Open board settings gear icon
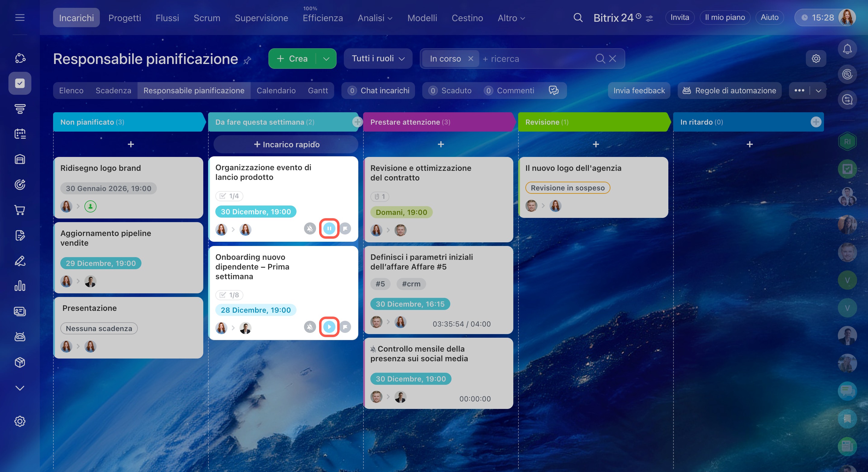This screenshot has height=472, width=868. coord(816,59)
